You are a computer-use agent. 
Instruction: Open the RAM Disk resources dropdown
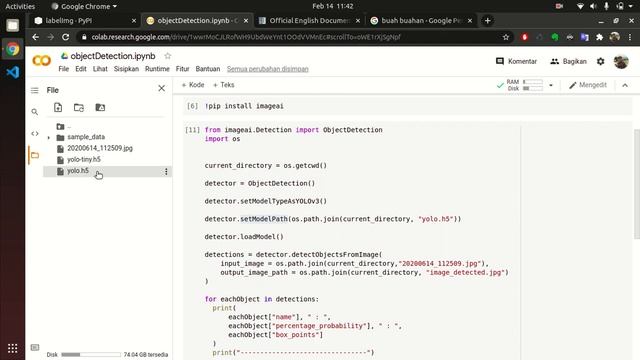[551, 85]
